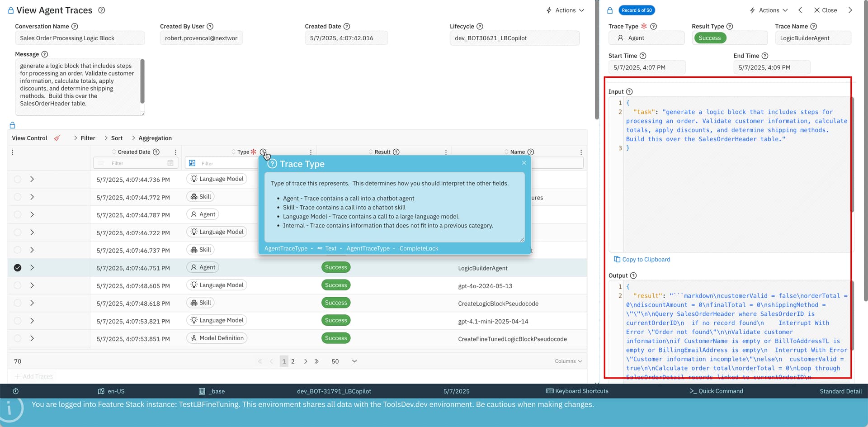Select row 4:07:44.787 PM radio button
Image resolution: width=868 pixels, height=427 pixels.
point(18,214)
